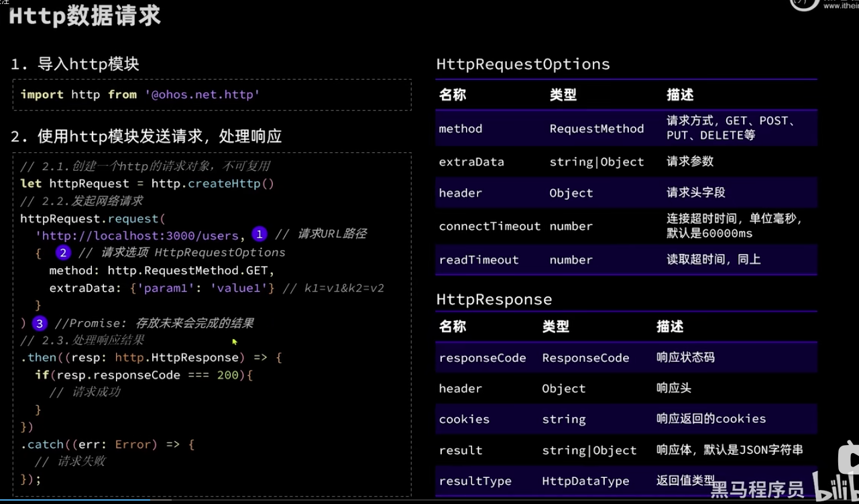The height and width of the screenshot is (504, 859).
Task: Select the readTimeout table row
Action: [x=479, y=260]
